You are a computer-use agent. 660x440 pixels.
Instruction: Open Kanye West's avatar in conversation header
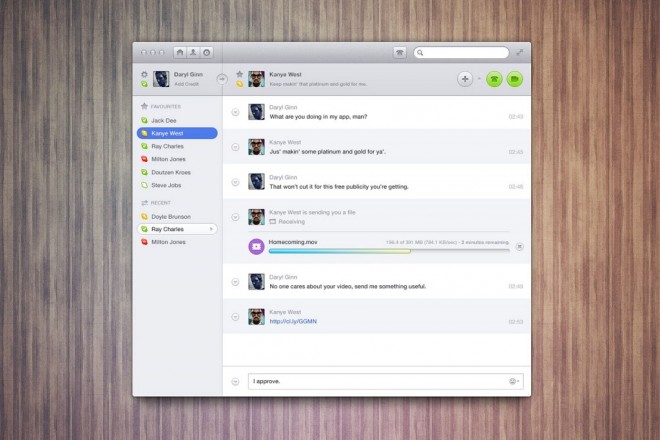coord(256,79)
